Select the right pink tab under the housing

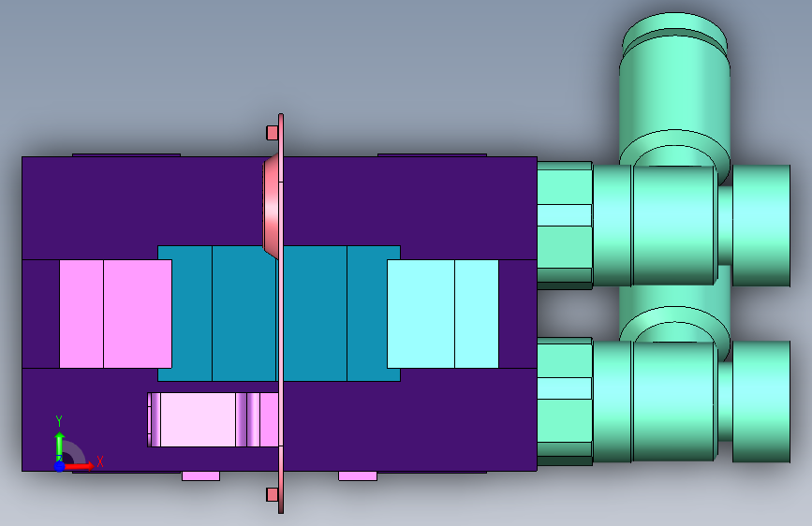[x=358, y=475]
